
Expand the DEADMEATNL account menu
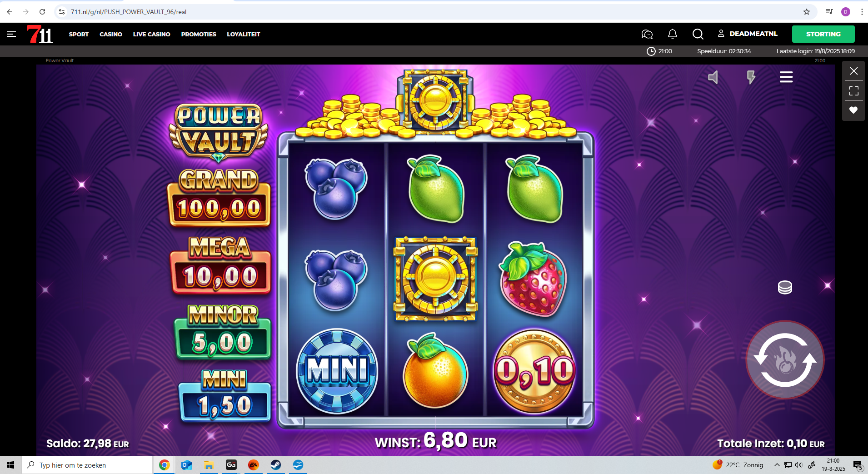(x=748, y=34)
